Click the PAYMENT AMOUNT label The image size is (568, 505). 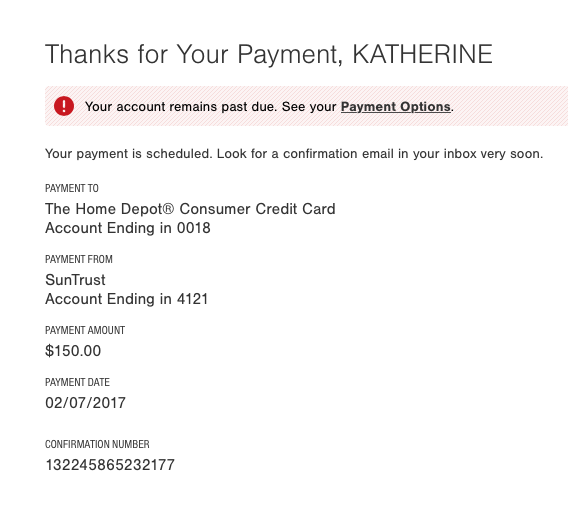(85, 330)
